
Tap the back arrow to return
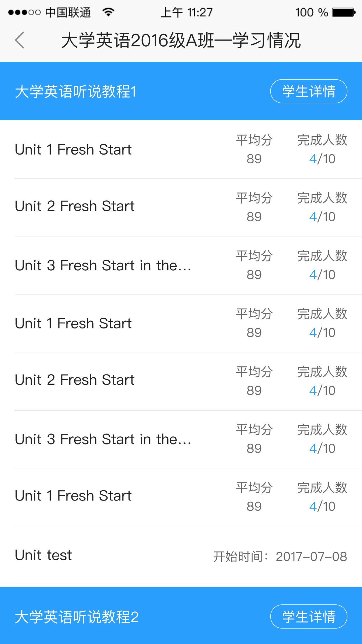coord(19,40)
